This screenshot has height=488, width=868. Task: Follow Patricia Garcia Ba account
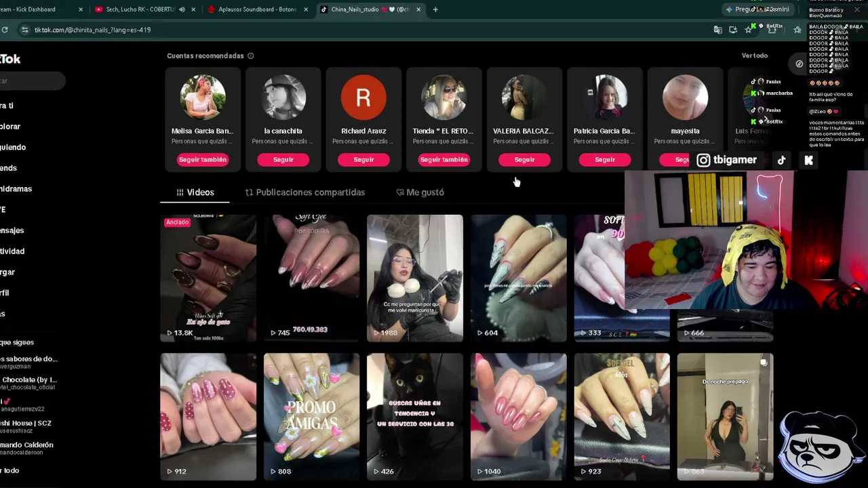click(605, 159)
